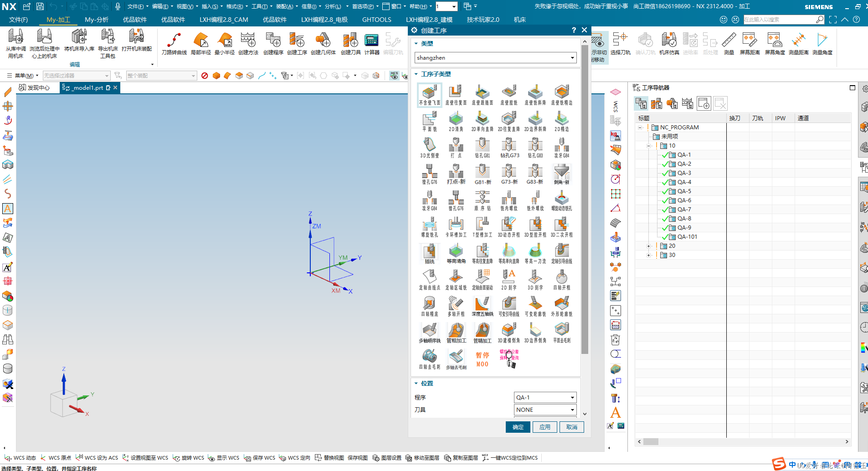Screen dimensions: 868x471
Task: Choose the 钻孔G81 drilling operation
Action: click(482, 148)
